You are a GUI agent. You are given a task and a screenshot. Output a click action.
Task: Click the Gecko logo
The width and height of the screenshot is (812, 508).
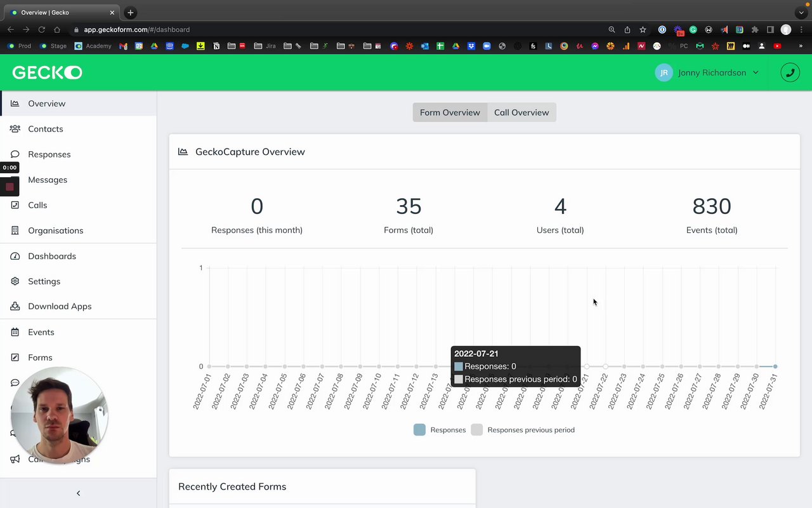point(47,72)
